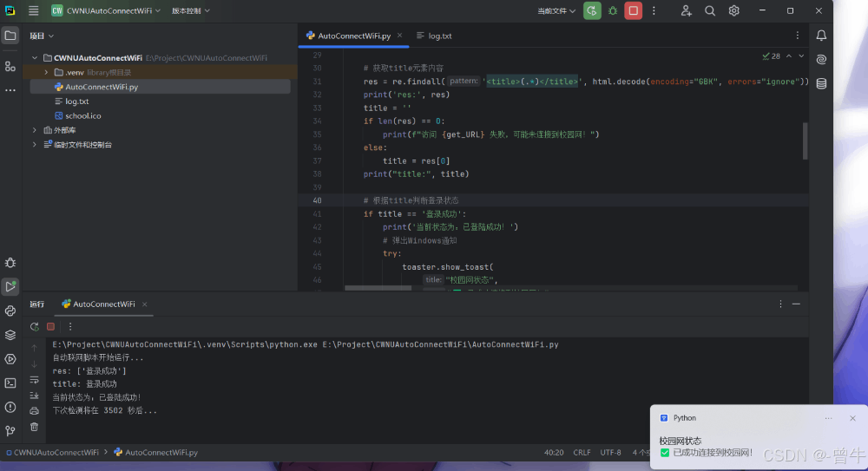868x471 pixels.
Task: Switch to the log.txt editor tab
Action: point(435,36)
